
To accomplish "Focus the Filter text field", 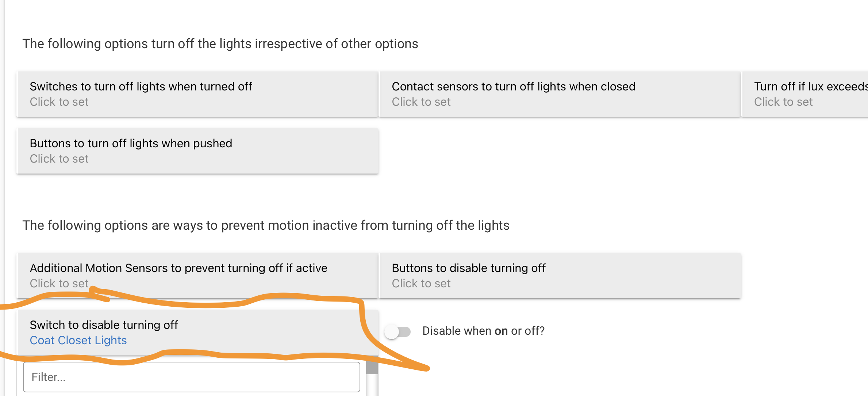I will [x=191, y=377].
